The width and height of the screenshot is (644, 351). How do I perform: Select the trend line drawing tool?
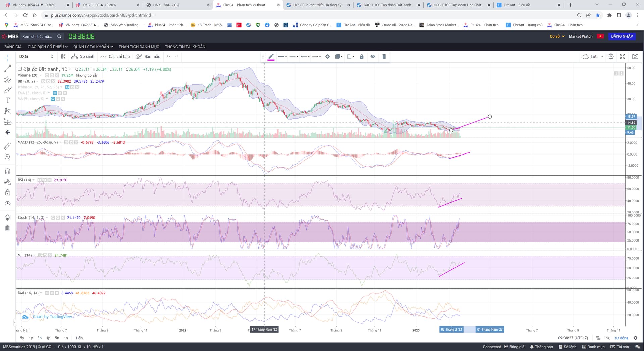tap(7, 69)
